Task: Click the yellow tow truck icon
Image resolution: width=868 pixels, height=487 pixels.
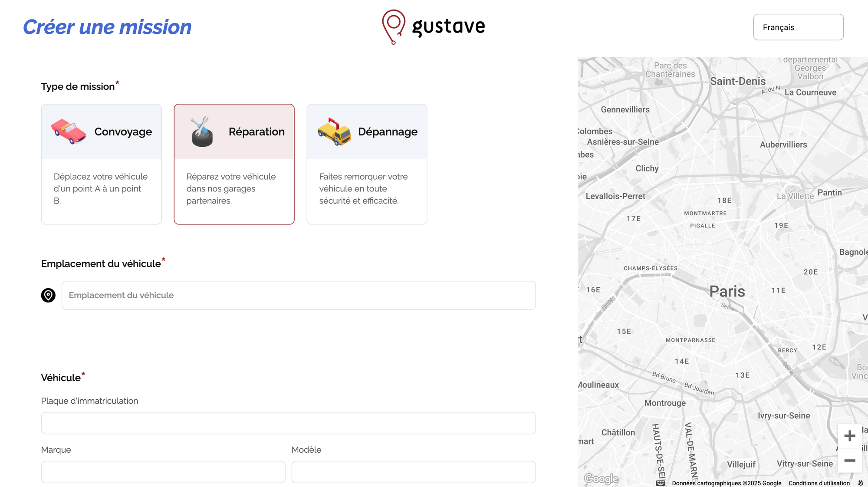Action: point(334,132)
